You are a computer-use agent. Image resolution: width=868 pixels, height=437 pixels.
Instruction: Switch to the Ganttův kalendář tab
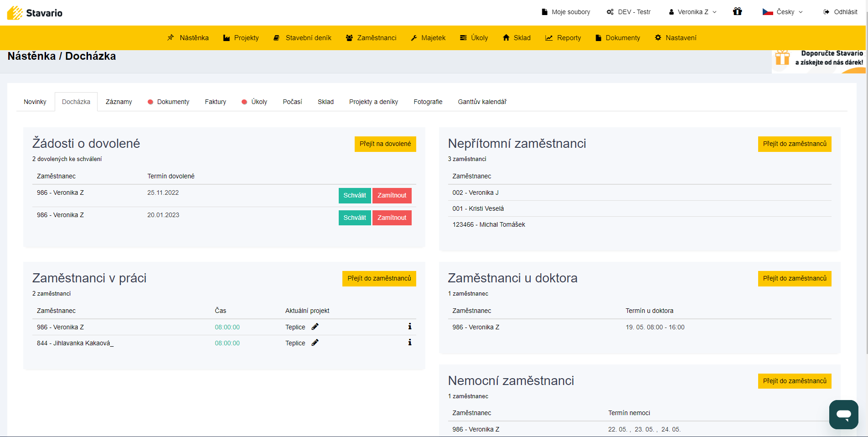pyautogui.click(x=482, y=102)
